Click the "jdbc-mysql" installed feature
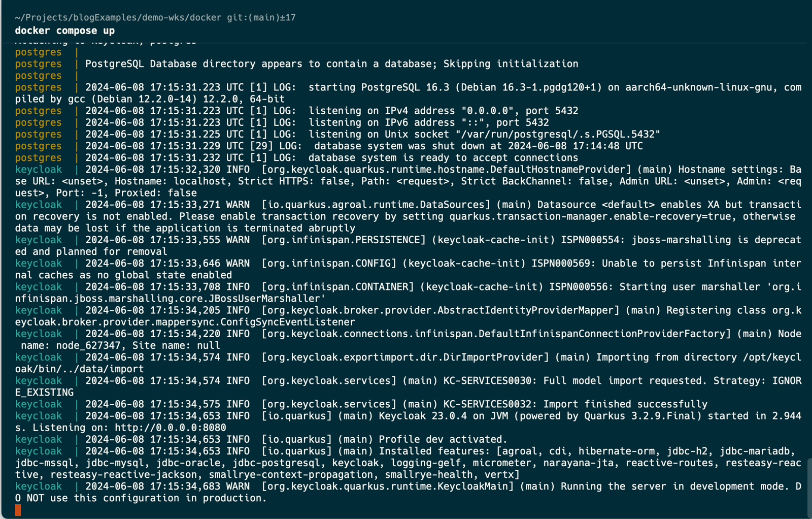Screen dimensions: 812x519 pyautogui.click(x=115, y=463)
